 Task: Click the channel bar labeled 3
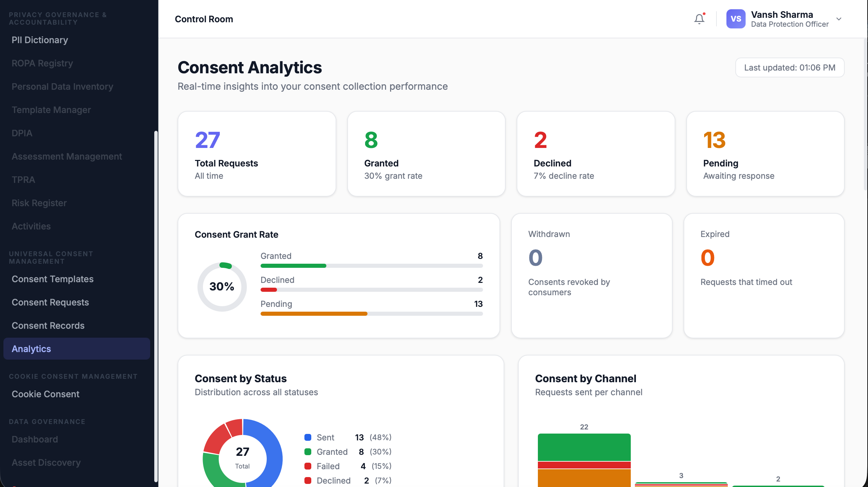(681, 484)
